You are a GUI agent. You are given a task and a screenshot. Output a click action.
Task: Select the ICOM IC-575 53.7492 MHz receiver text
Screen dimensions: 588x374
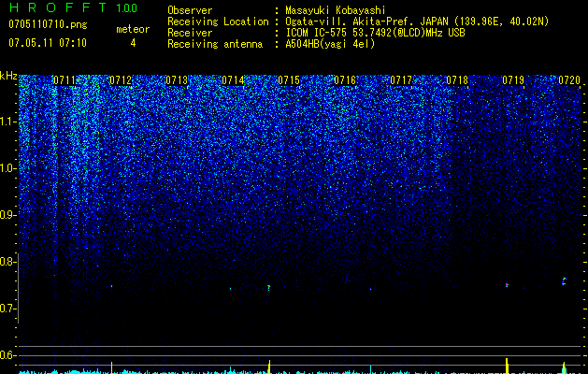pos(375,33)
